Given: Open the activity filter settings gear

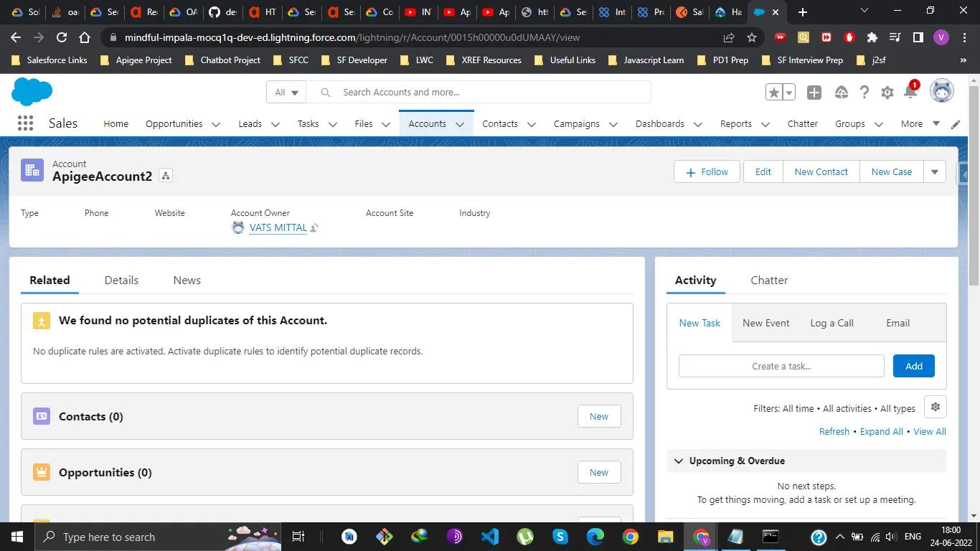Looking at the screenshot, I should 936,407.
